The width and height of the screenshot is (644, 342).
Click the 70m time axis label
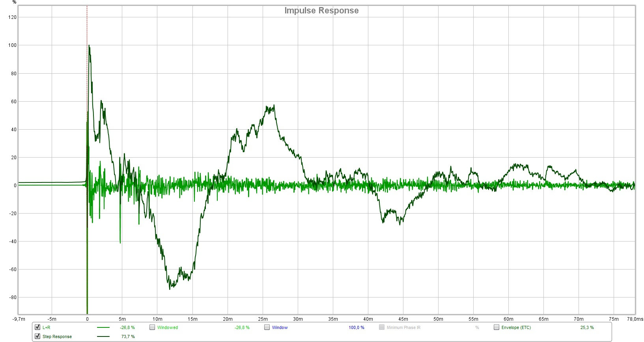point(579,319)
